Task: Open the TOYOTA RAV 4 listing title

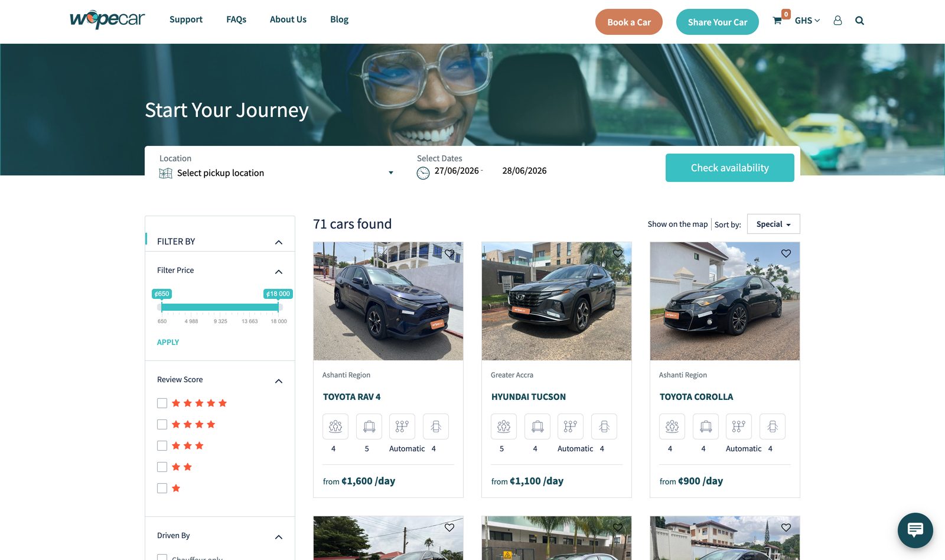Action: 351,397
